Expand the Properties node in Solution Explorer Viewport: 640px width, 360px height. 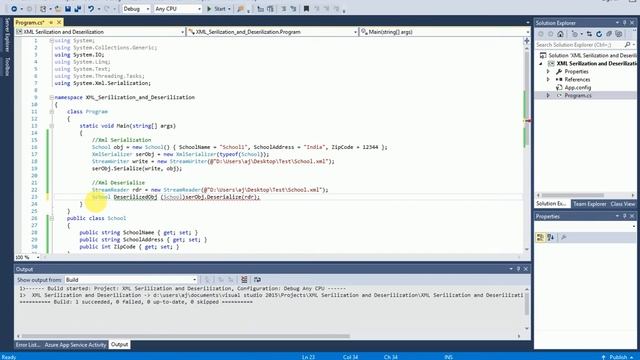pyautogui.click(x=548, y=71)
